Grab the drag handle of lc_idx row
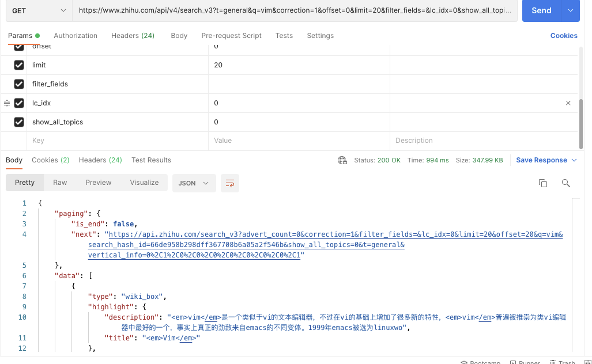 [x=7, y=103]
